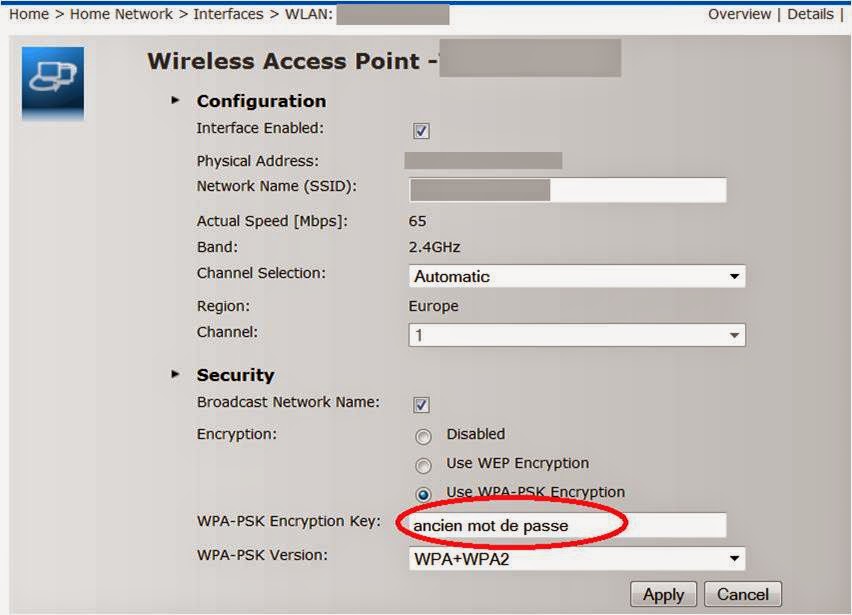Toggle Broadcast Network Name checkbox
The height and width of the screenshot is (615, 852).
click(x=421, y=404)
